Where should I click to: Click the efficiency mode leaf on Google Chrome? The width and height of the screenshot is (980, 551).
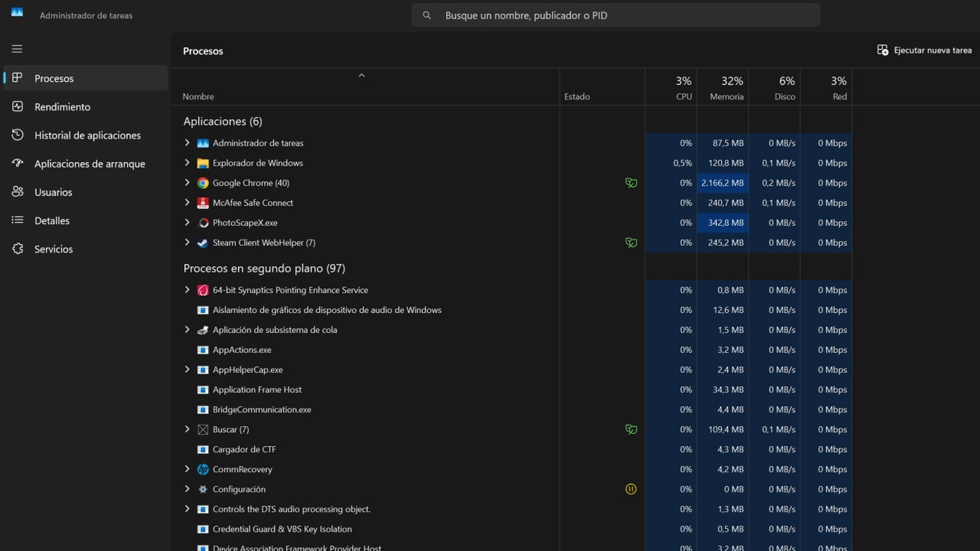pos(631,183)
